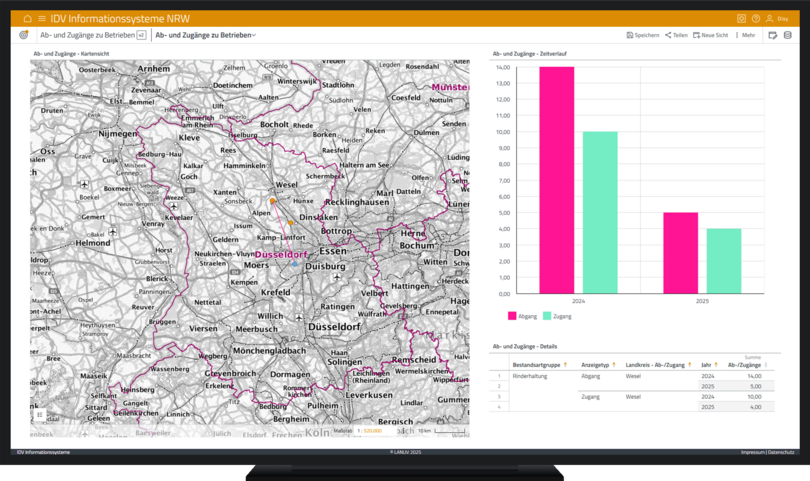This screenshot has height=481, width=810.
Task: Expand the Ab- und Zugänge zu Betrieben dropdown
Action: click(x=206, y=35)
